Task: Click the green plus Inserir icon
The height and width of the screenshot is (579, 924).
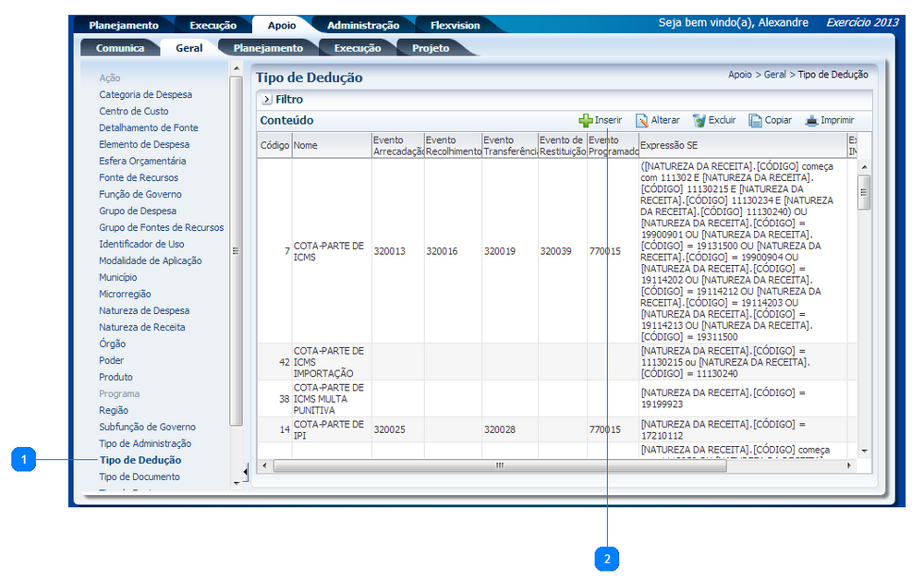Action: [585, 121]
